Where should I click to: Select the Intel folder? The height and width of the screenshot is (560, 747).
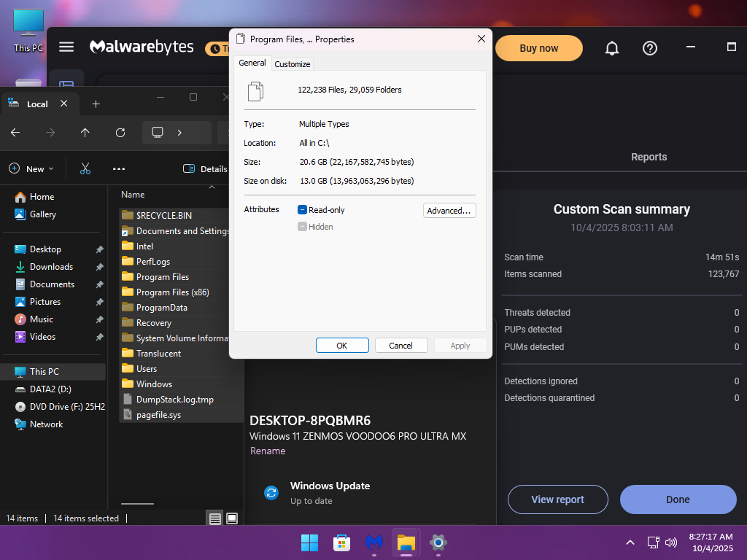tap(144, 246)
